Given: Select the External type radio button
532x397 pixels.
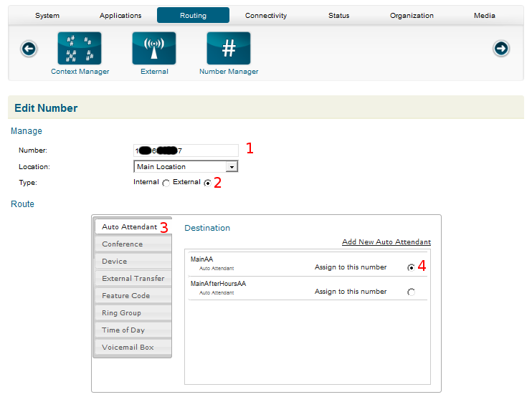Looking at the screenshot, I should (208, 183).
